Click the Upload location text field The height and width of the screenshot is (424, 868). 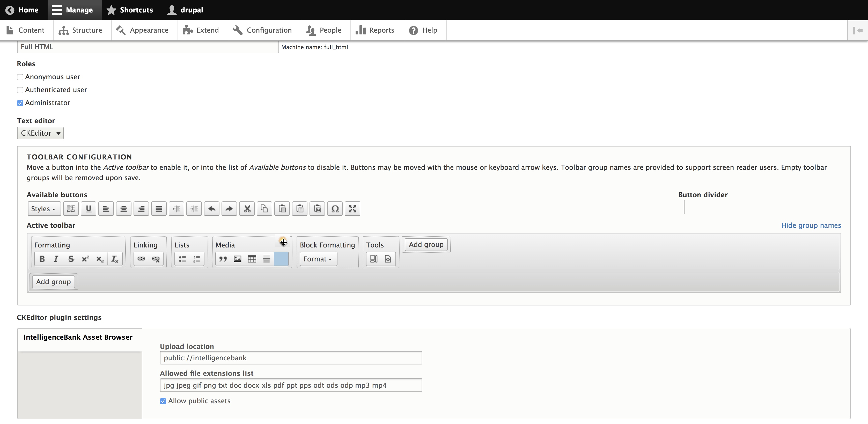coord(290,357)
